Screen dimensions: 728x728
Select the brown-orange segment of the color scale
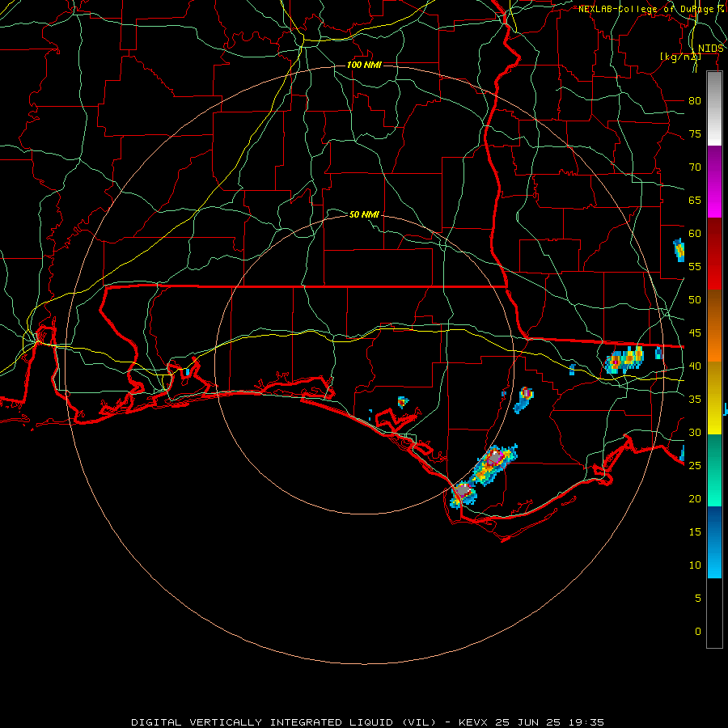[714, 326]
